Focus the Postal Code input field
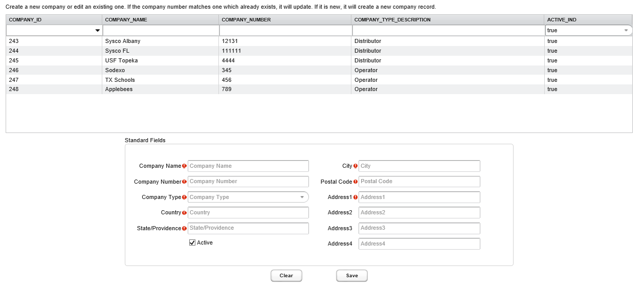The width and height of the screenshot is (644, 288). coord(419,182)
